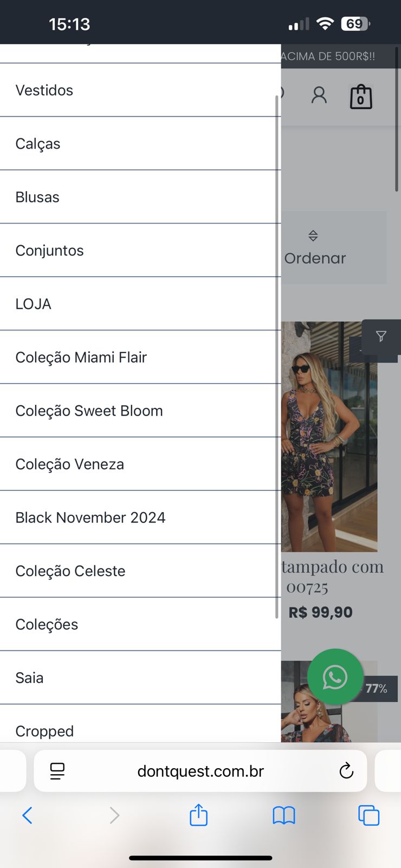
Task: Go to Black November 2024
Action: 90,518
